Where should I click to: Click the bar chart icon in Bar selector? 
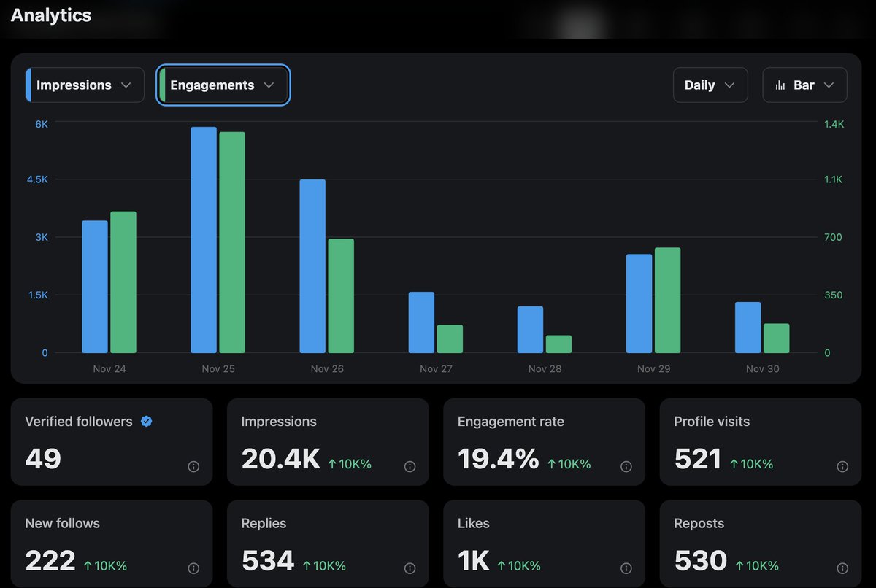[780, 85]
